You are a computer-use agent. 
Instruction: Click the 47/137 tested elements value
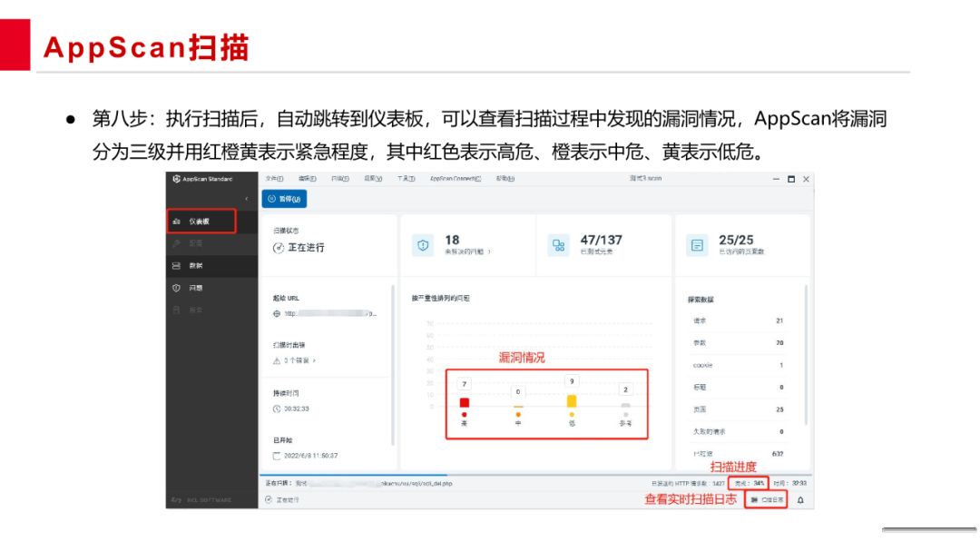click(602, 240)
